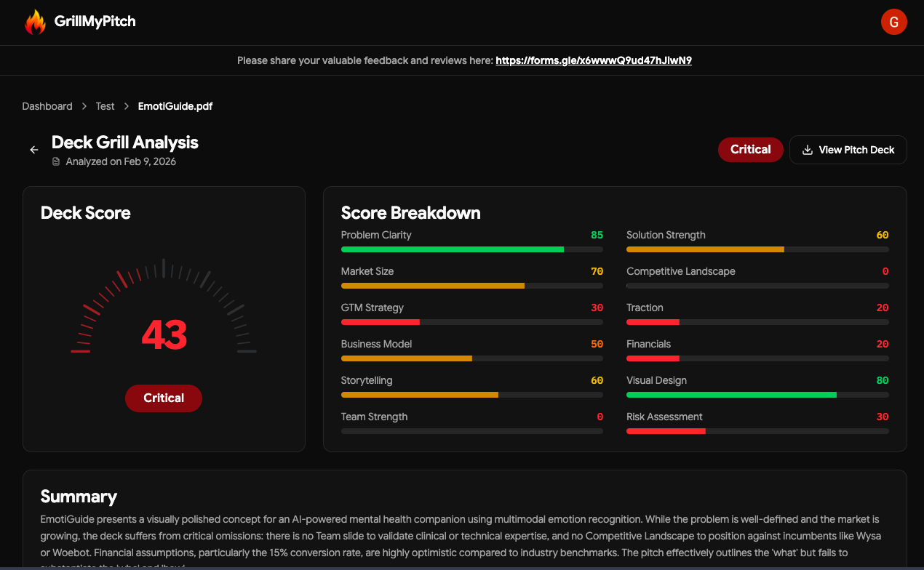This screenshot has width=924, height=570.
Task: Click the document icon next to analysis date
Action: (x=56, y=161)
